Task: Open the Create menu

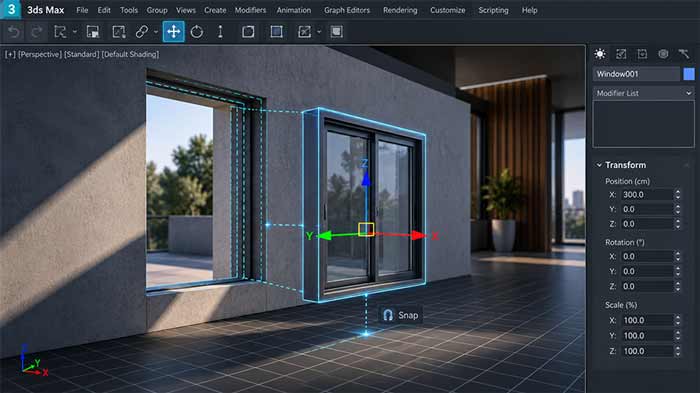Action: click(215, 10)
